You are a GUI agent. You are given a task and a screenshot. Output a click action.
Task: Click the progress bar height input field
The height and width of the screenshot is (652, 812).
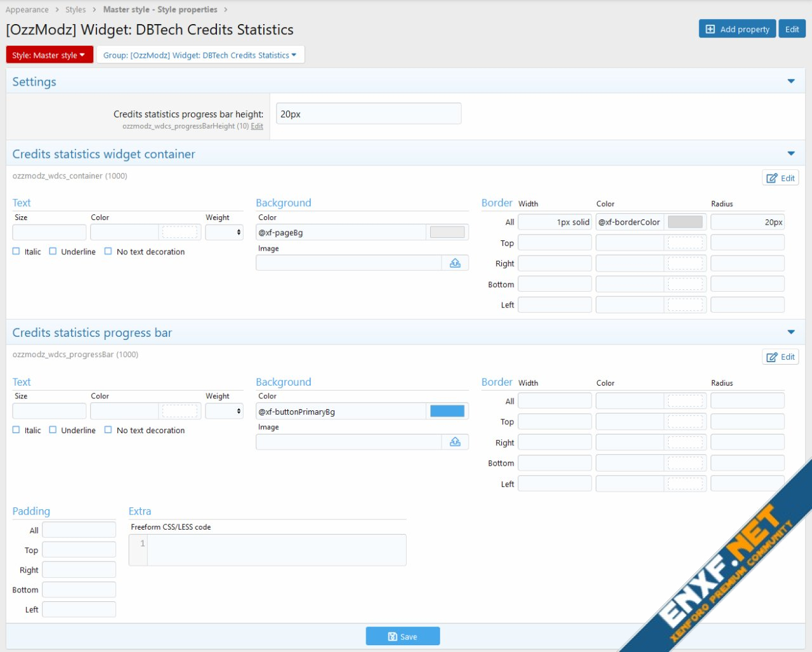(369, 114)
